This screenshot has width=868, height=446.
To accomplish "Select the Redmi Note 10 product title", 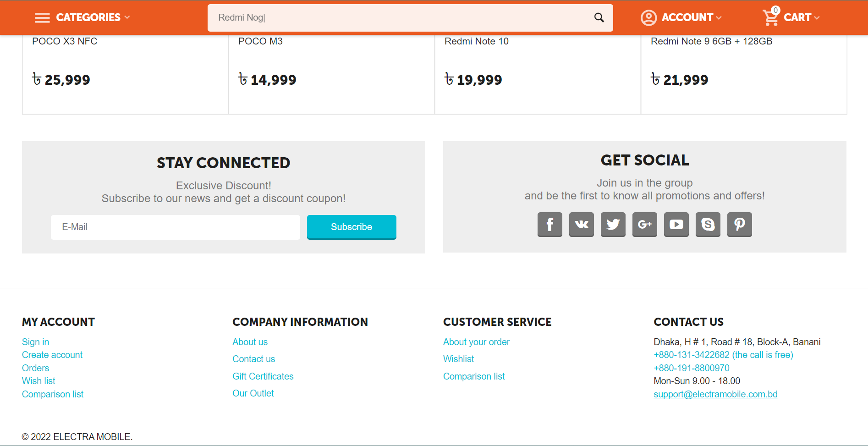I will tap(476, 41).
